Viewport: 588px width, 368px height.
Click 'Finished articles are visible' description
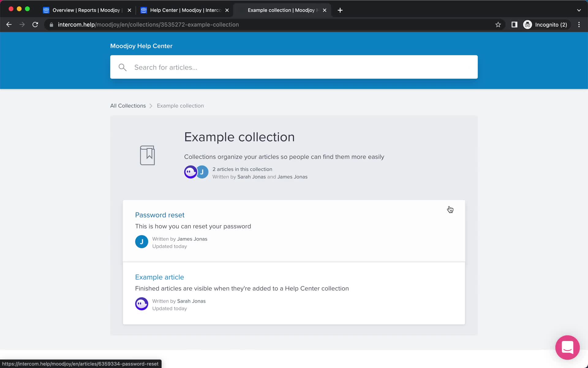(242, 289)
